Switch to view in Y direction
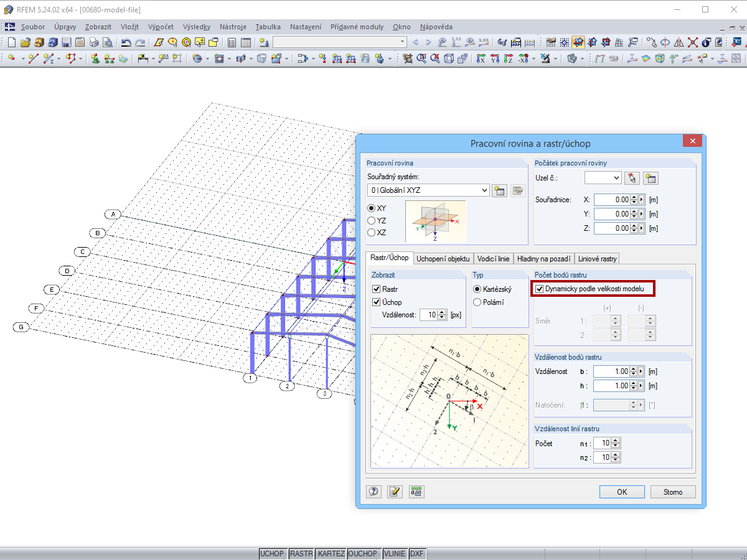 [495, 58]
